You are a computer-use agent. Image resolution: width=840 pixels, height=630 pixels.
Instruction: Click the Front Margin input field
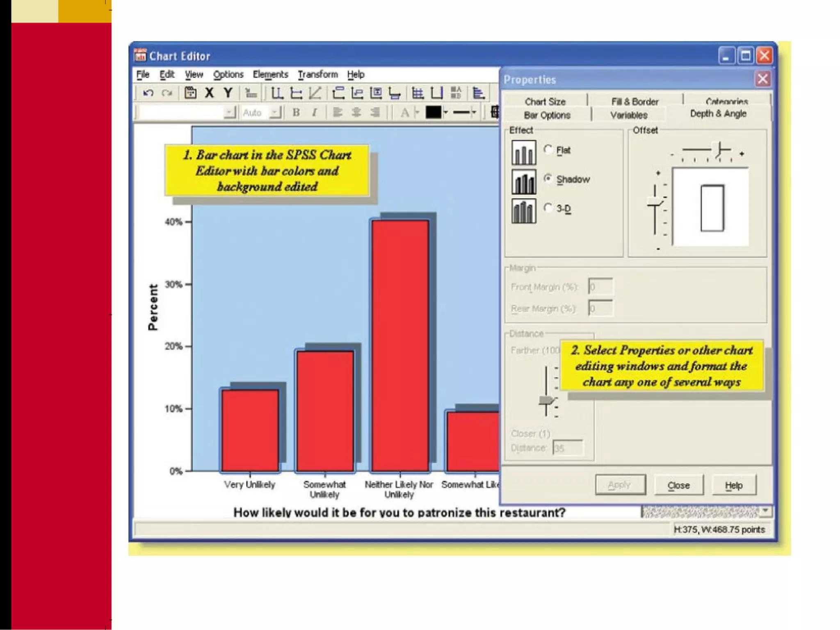click(600, 287)
